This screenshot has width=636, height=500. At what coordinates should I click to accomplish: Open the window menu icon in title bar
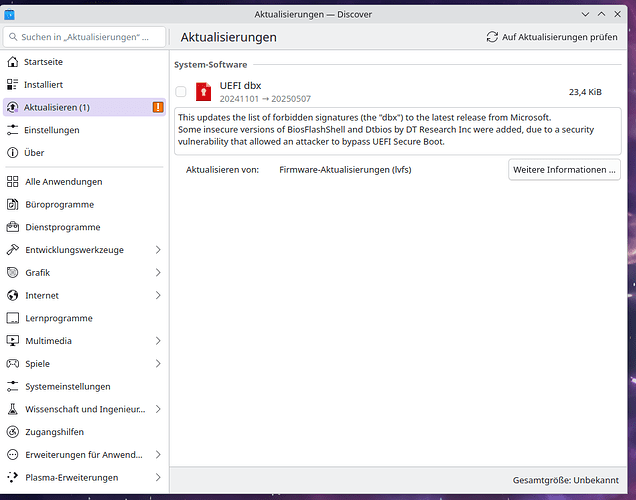coord(12,15)
